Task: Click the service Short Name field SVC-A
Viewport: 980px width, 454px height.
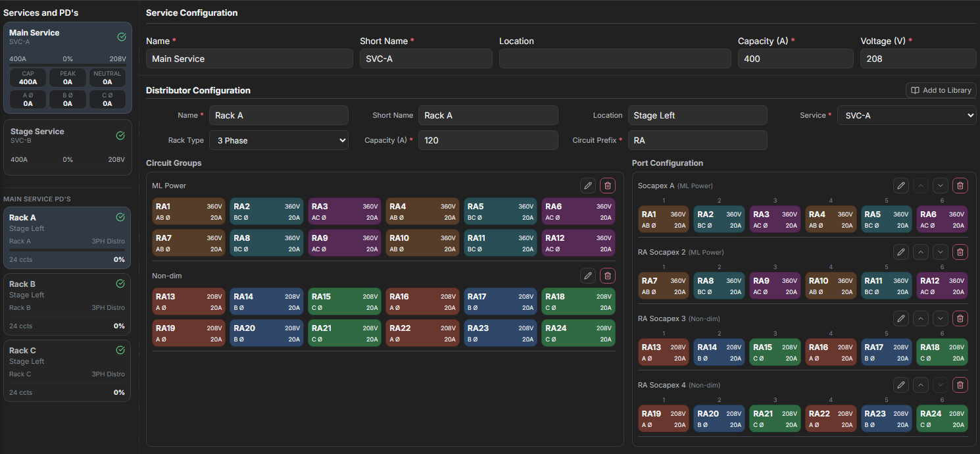Action: 426,59
